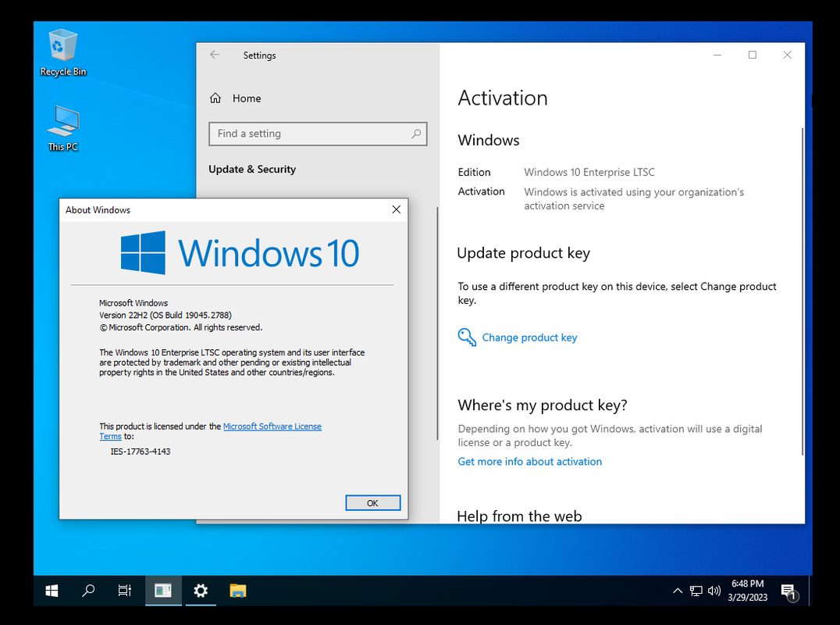Open the Action Center notifications icon
The width and height of the screenshot is (840, 625).
click(x=788, y=591)
